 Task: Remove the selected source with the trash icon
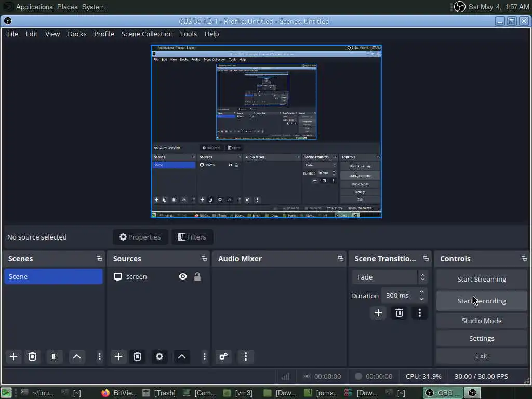(137, 356)
